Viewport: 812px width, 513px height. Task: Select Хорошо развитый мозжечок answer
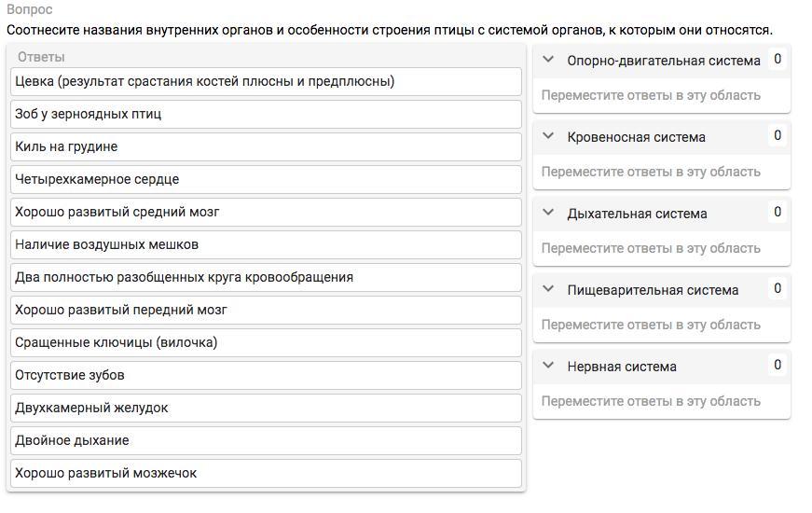(266, 473)
